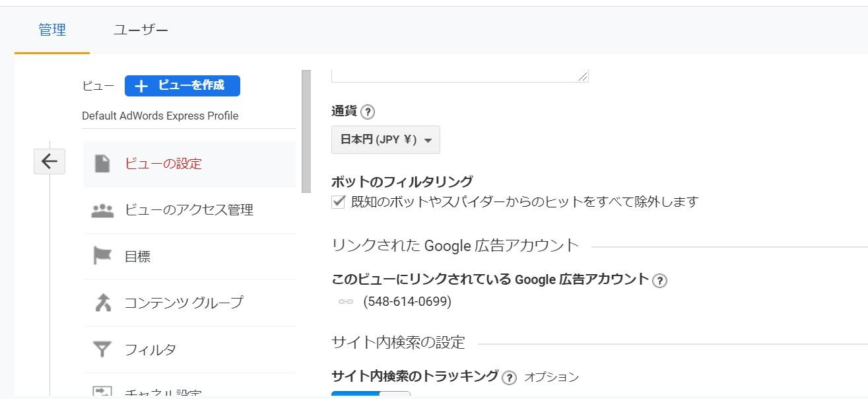Click the View Settings document icon

(102, 163)
